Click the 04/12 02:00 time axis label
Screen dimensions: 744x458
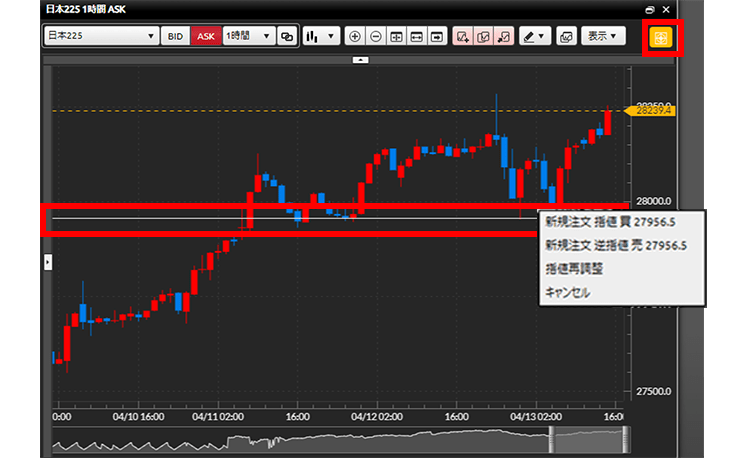click(377, 417)
